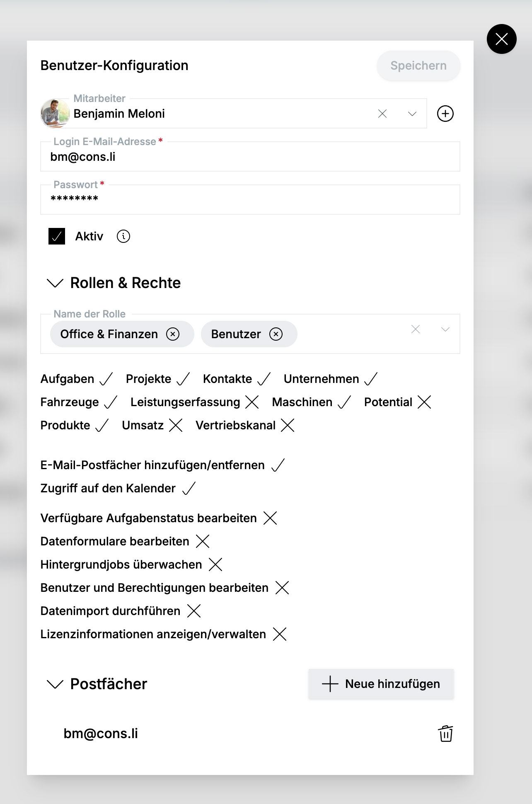
Task: Toggle the Umsatz permission cross
Action: click(176, 425)
